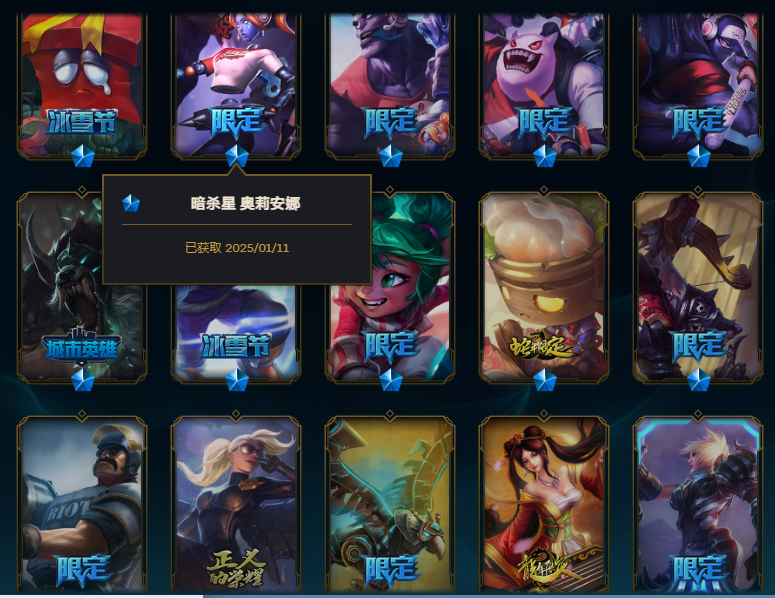Open the Riot police mustached gunner skin card
The width and height of the screenshot is (775, 598).
(x=82, y=504)
